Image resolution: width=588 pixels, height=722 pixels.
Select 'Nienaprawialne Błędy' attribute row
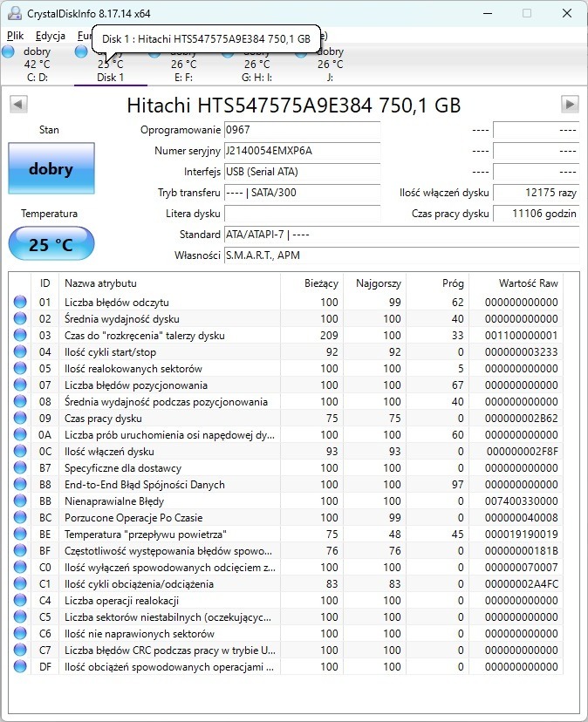tap(285, 501)
